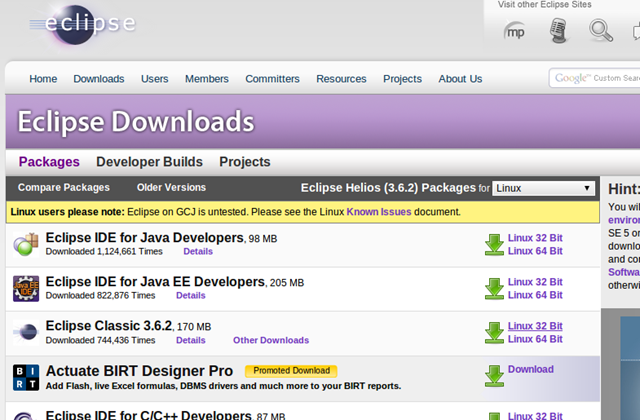Click green download arrow for Eclipse Classic
The height and width of the screenshot is (420, 640).
(x=494, y=332)
